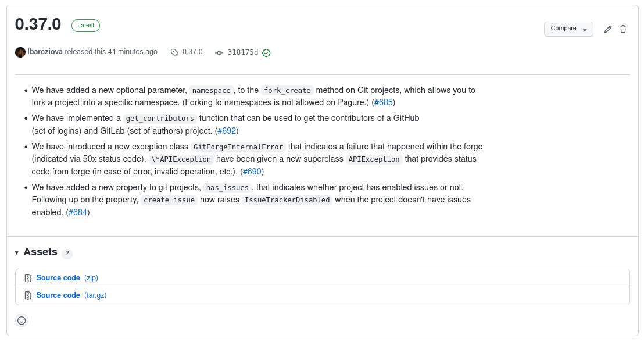The width and height of the screenshot is (644, 342).
Task: Click the 0.37.0 release title
Action: click(x=38, y=24)
